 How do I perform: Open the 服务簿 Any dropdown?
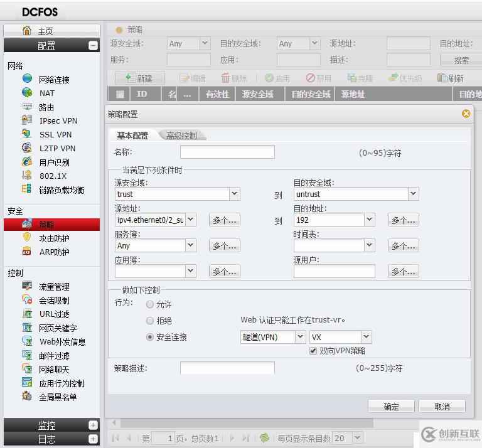pyautogui.click(x=191, y=245)
